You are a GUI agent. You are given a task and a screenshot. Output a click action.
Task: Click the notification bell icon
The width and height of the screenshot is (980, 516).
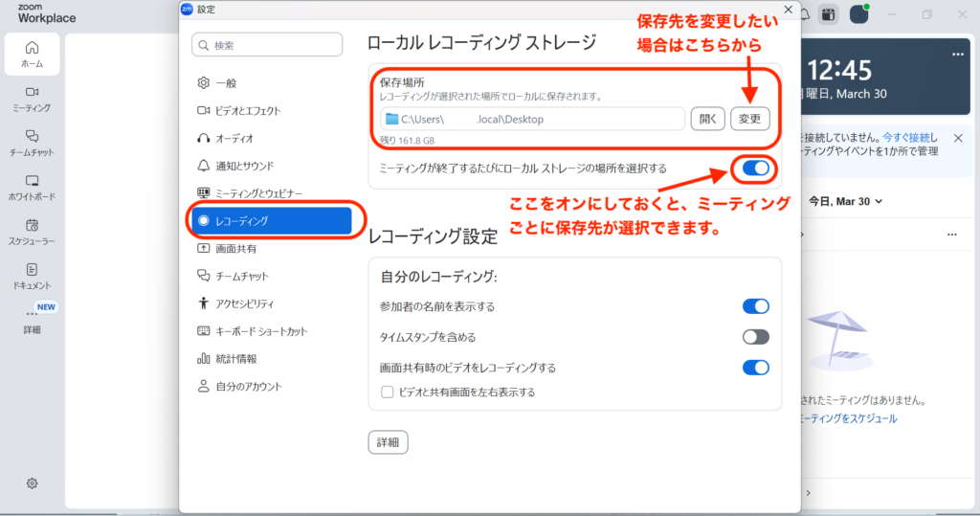[805, 14]
